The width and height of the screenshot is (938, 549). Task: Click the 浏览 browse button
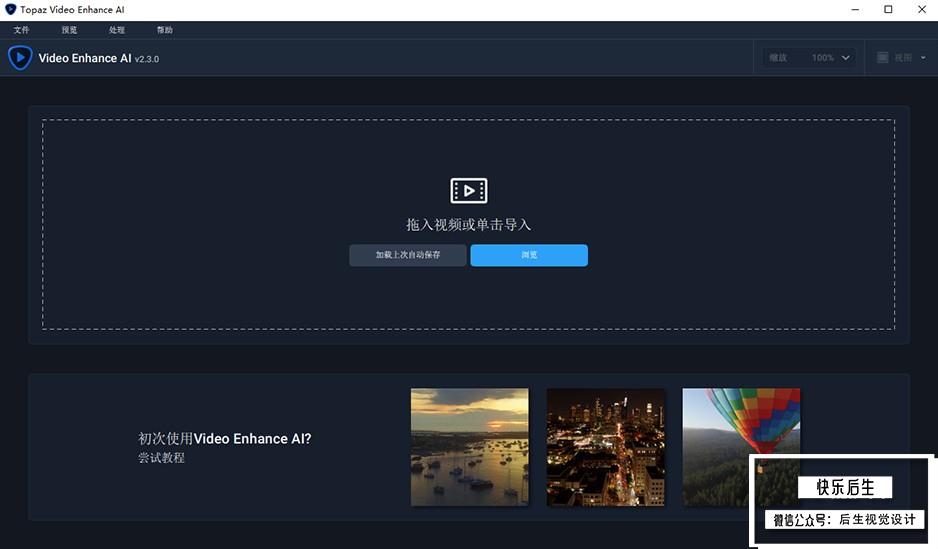[529, 255]
